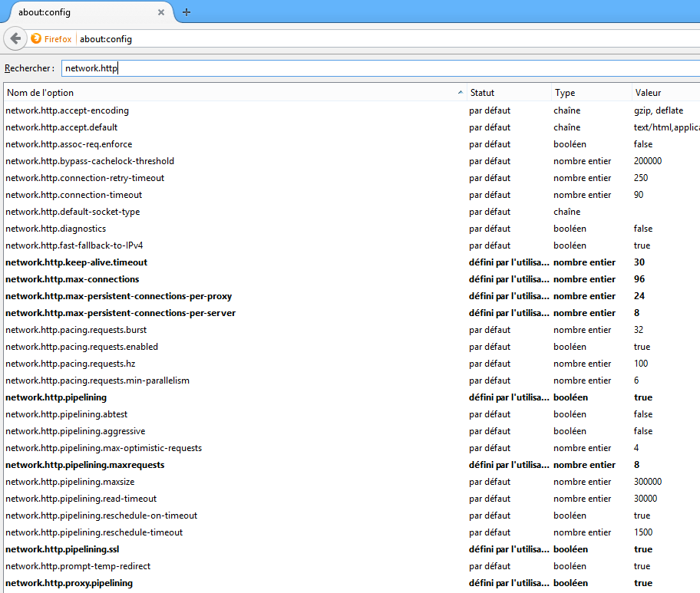Click value 200000 of bypass-cachelock-threshold

(x=648, y=161)
